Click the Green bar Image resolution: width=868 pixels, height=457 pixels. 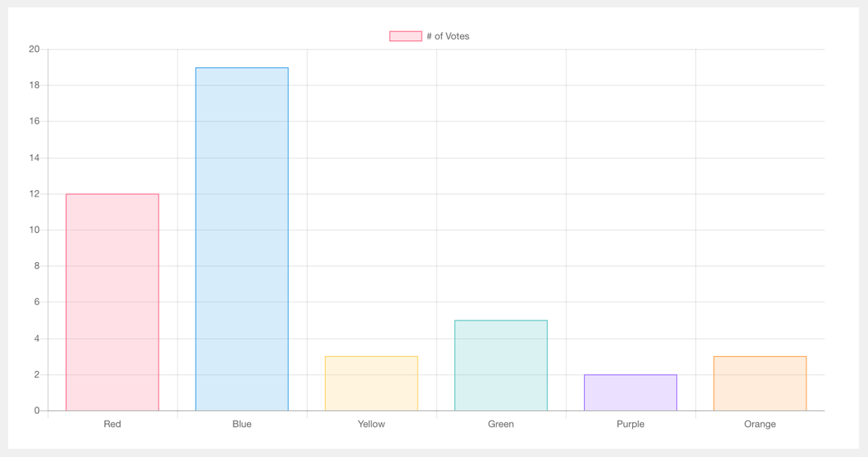[500, 363]
